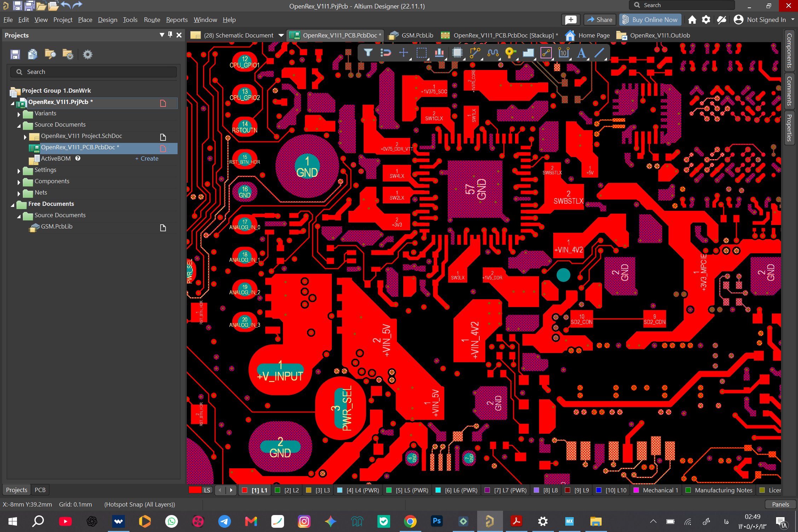Viewport: 798px width, 532px height.
Task: Click the Save icon in Projects panel
Action: point(15,54)
